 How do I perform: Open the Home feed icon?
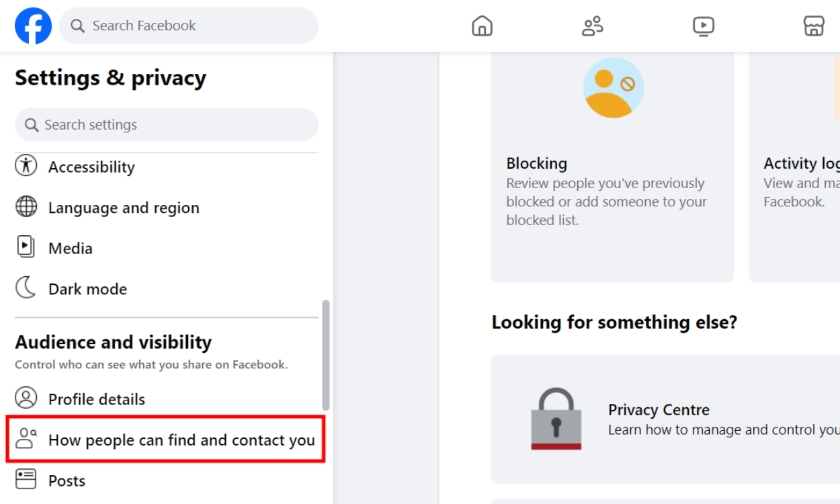tap(481, 26)
